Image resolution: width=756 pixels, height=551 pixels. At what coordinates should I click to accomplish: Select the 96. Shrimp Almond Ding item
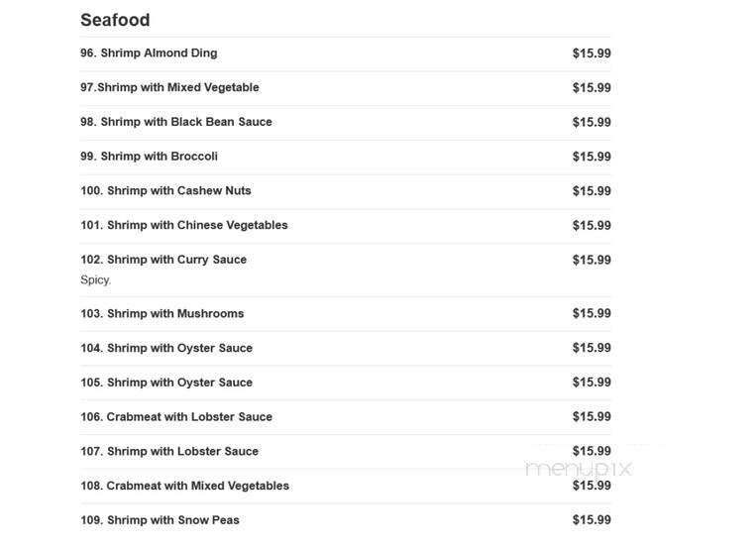pyautogui.click(x=149, y=54)
